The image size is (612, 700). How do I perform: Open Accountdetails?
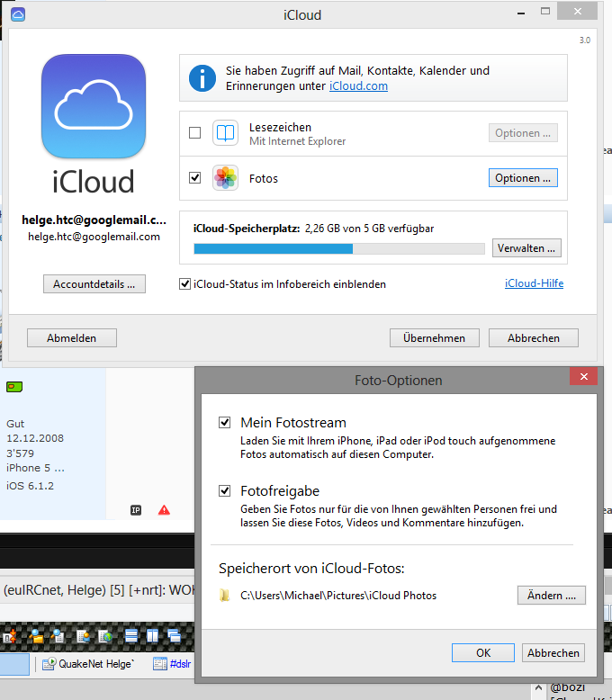pos(94,284)
